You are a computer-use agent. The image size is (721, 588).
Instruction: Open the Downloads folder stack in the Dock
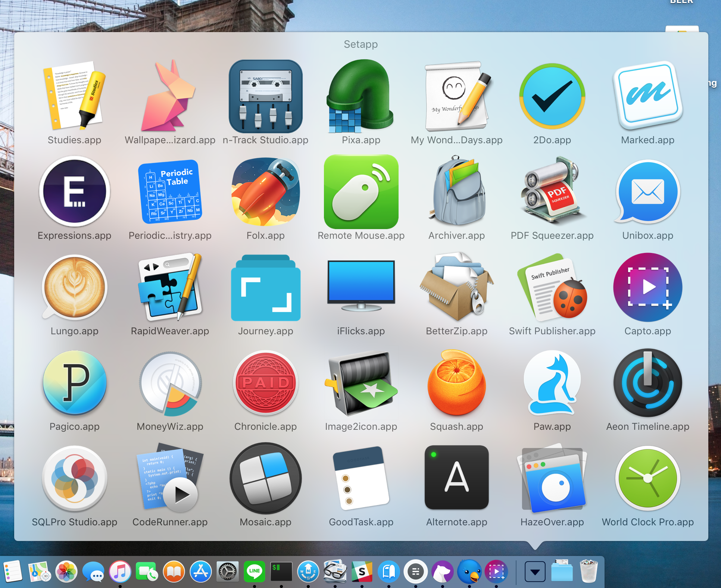tap(562, 572)
